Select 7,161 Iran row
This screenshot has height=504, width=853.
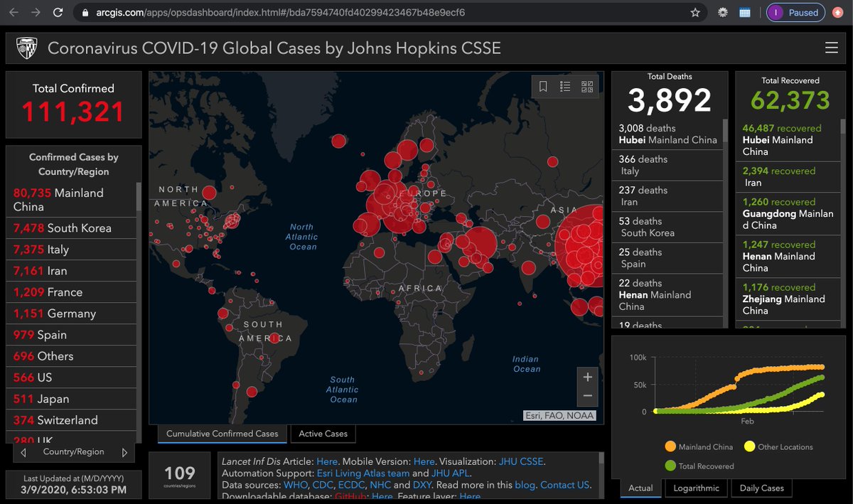click(71, 271)
